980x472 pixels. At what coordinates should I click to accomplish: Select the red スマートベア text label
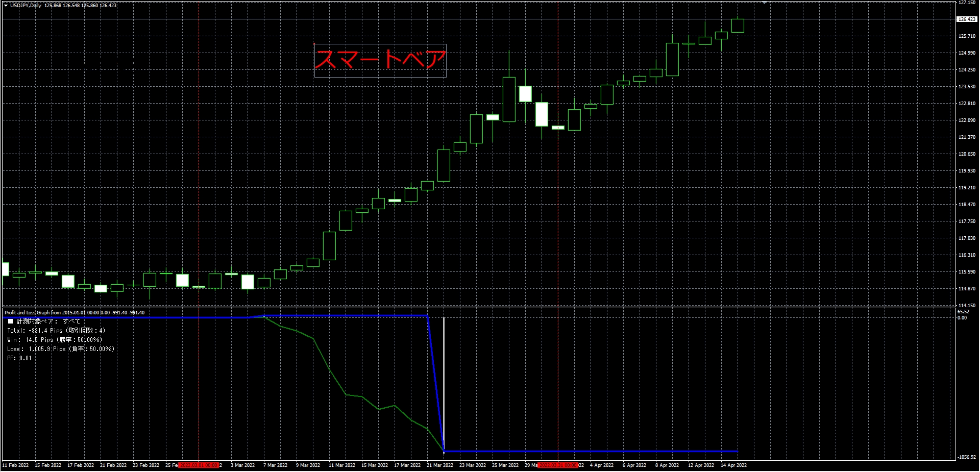(x=380, y=60)
